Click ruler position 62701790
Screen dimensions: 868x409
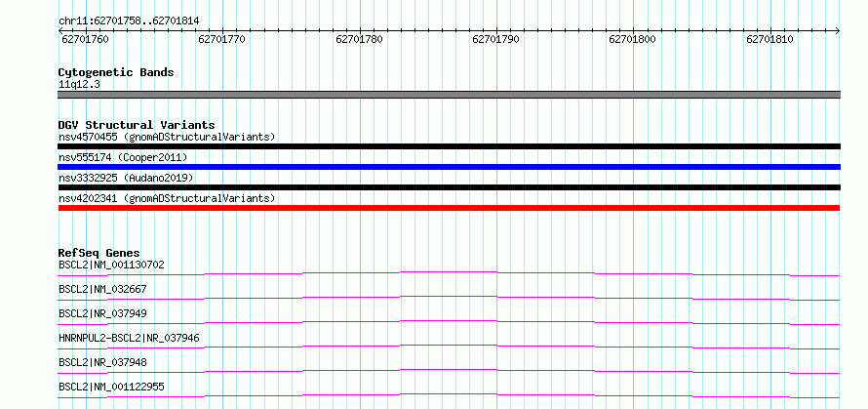[x=495, y=39]
